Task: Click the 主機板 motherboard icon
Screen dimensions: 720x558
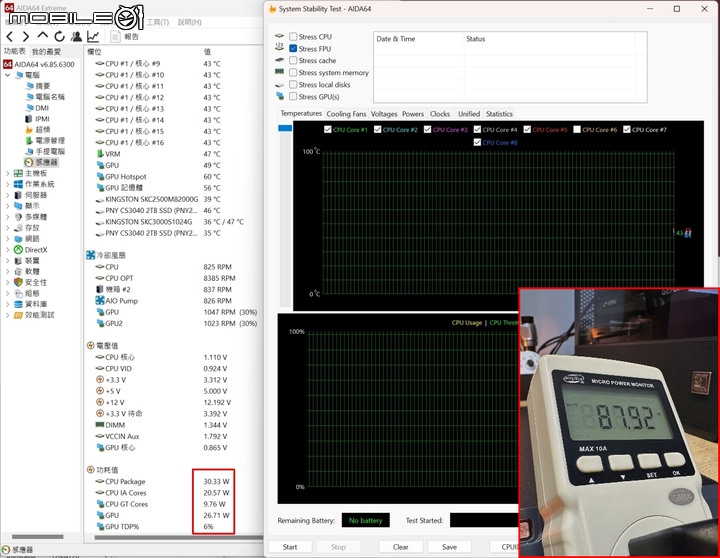Action: point(18,173)
